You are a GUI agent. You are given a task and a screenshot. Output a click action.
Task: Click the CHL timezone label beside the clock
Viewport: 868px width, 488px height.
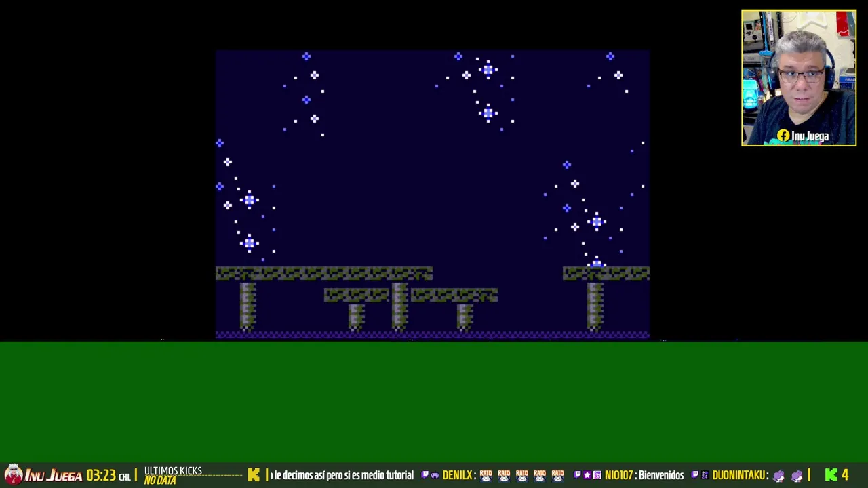point(125,477)
